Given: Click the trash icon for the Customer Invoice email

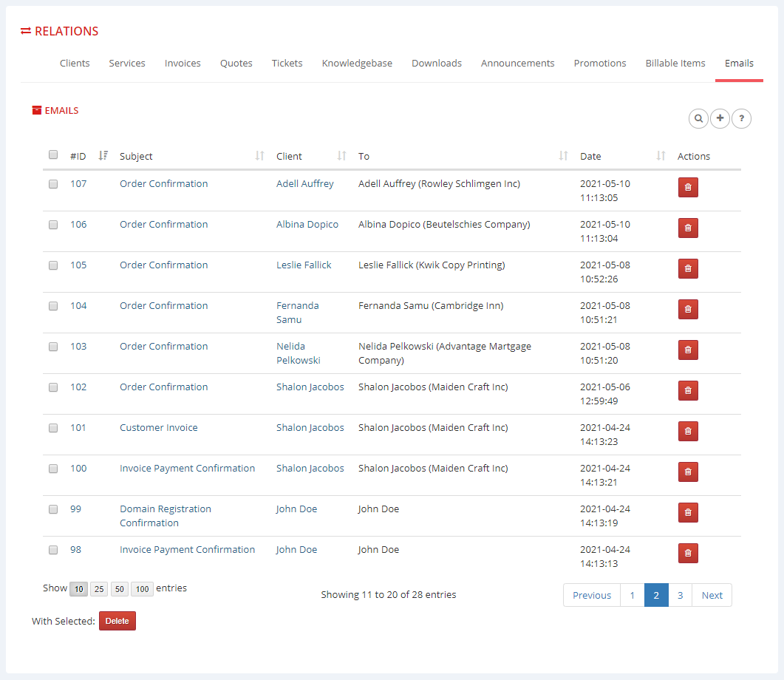Looking at the screenshot, I should tap(687, 431).
